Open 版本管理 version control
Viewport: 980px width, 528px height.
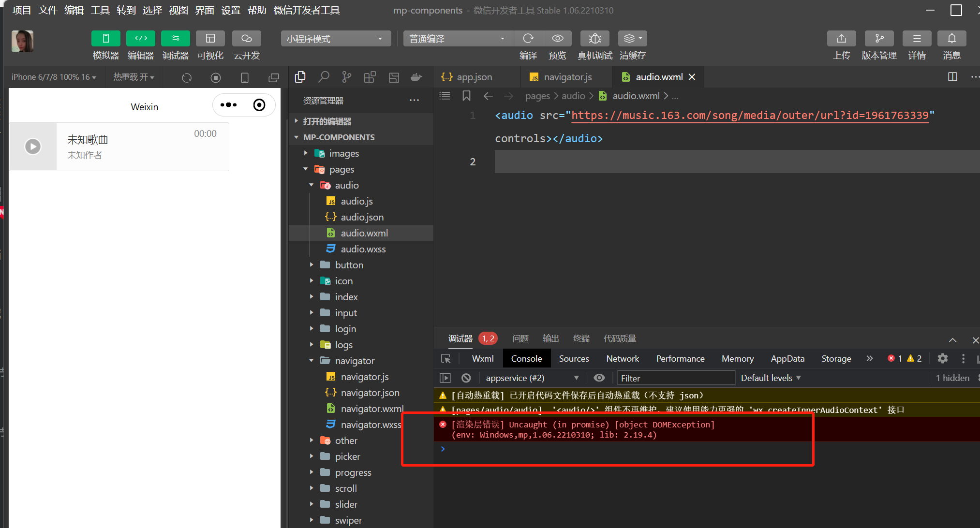[x=879, y=38]
